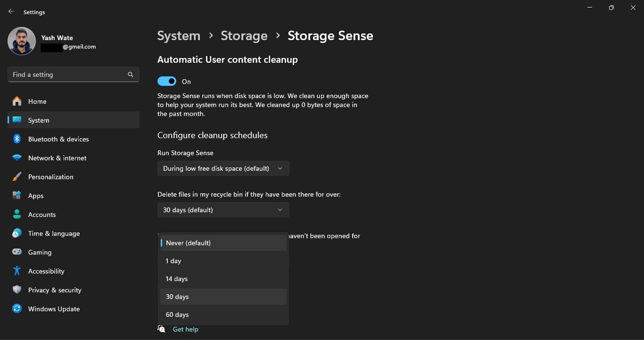Open the Accessibility figure icon
Screen dimensions: 644x340
click(x=17, y=271)
